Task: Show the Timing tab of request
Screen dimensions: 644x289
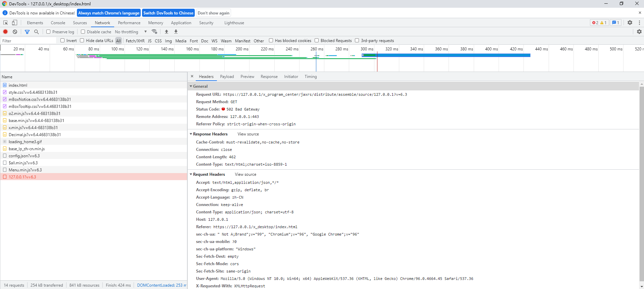Action: (x=311, y=77)
